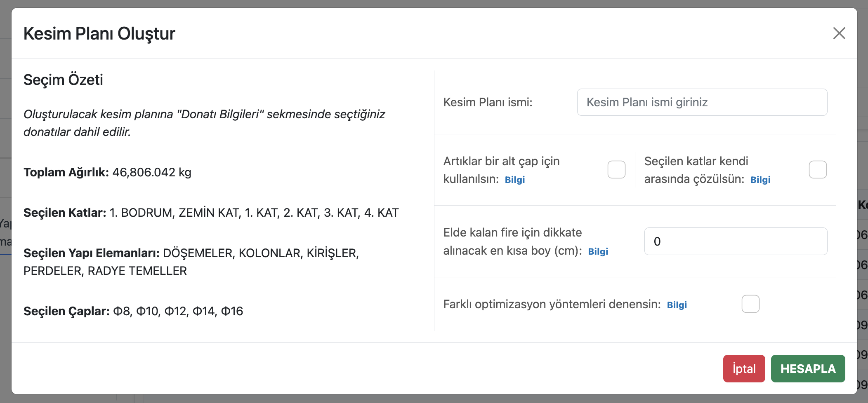Click the green HESAPLA button

[x=807, y=368]
